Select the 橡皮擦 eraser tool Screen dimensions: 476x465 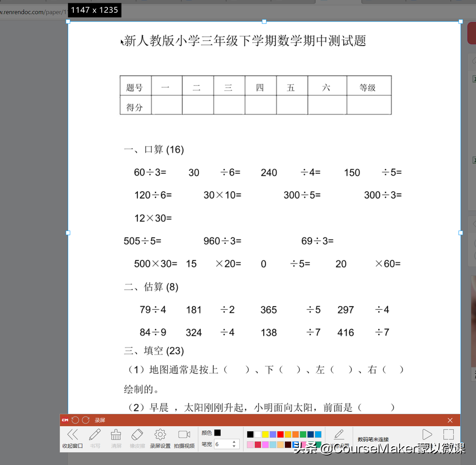(137, 438)
